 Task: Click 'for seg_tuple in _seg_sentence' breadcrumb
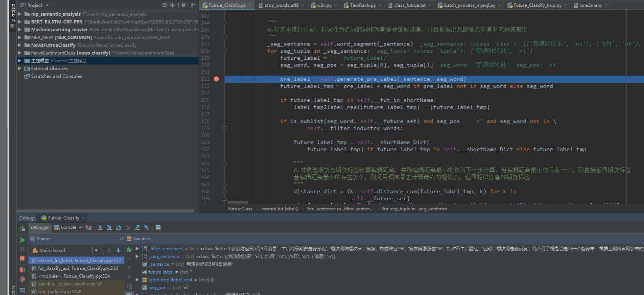[x=414, y=209]
